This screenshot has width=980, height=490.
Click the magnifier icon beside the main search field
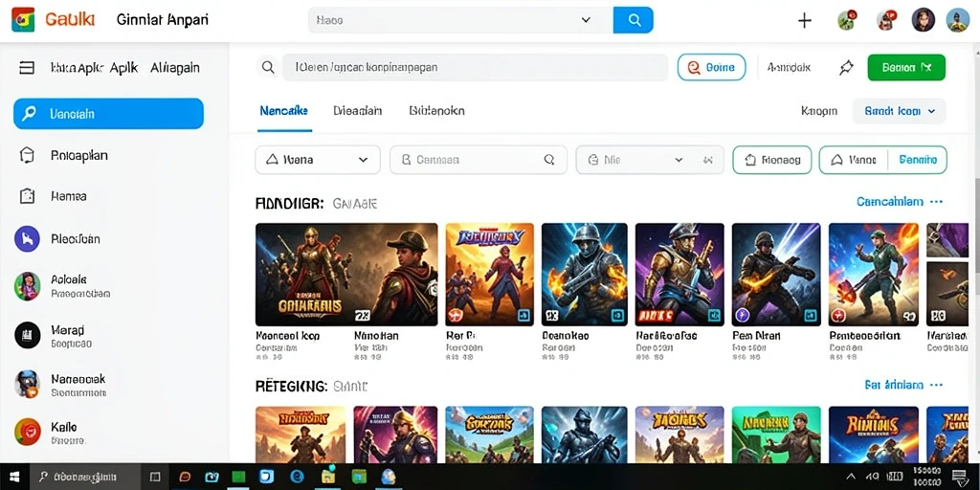coord(268,68)
